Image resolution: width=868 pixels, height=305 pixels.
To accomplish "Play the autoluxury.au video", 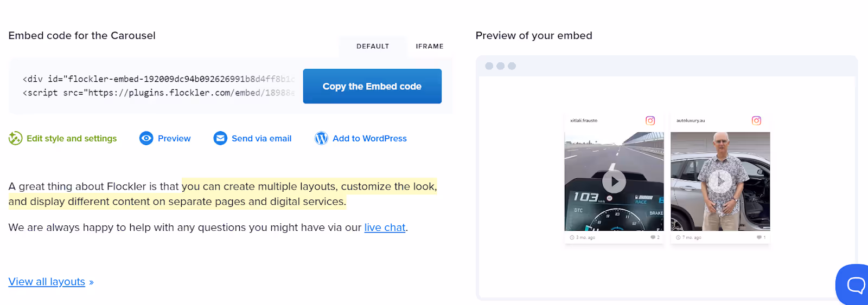I will (720, 181).
